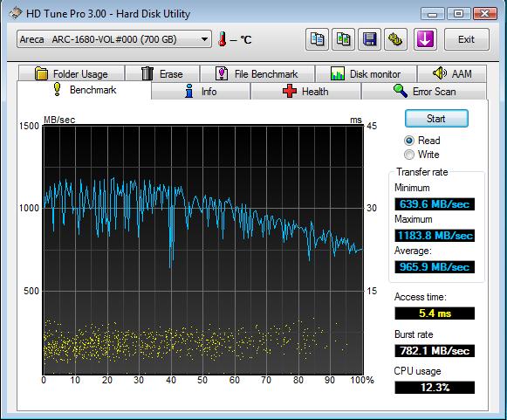The image size is (507, 420).
Task: Go to the Folder Usage tab
Action: [x=72, y=73]
